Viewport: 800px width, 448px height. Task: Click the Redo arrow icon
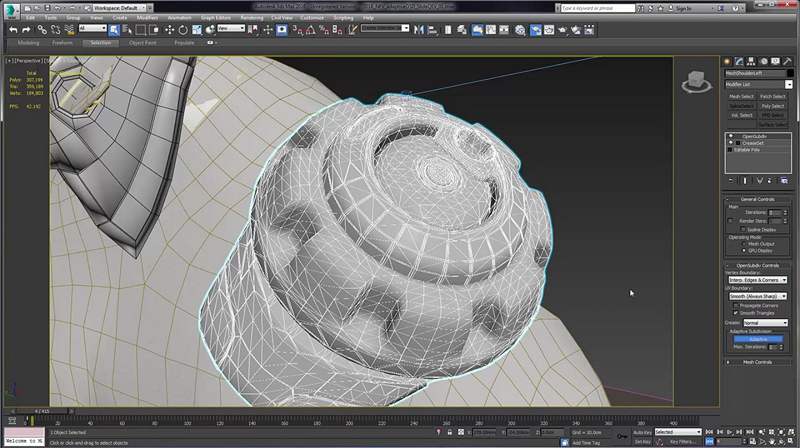tap(26, 29)
